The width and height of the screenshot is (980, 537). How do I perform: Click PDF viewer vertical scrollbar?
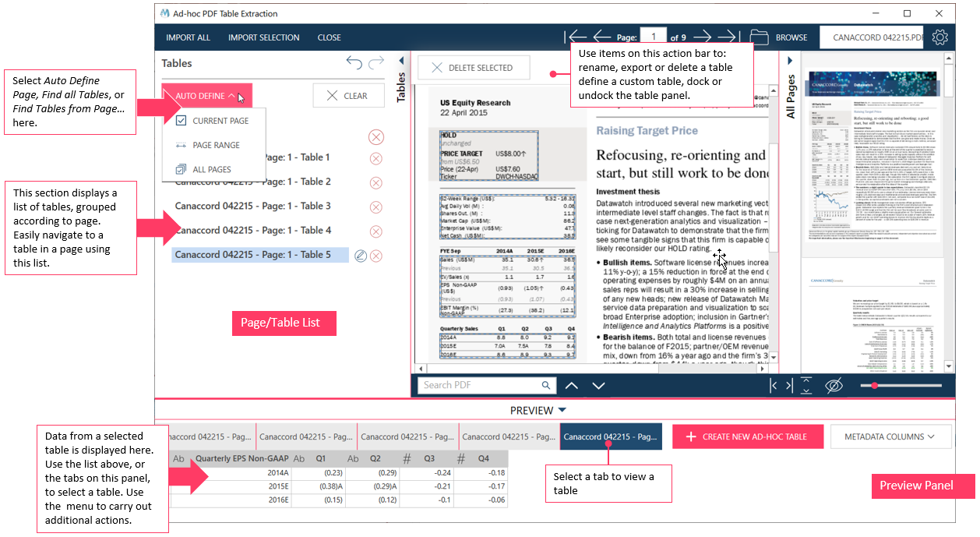773,224
